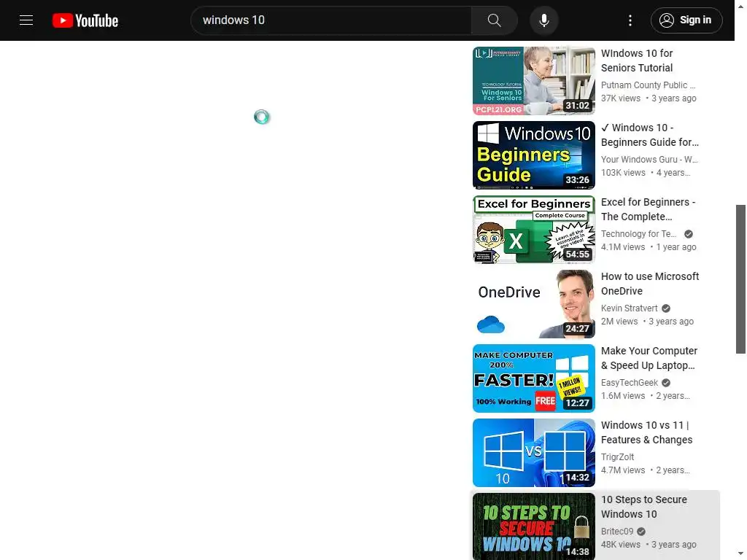Visit the Putnam County Public channel
This screenshot has width=747, height=560.
point(648,85)
